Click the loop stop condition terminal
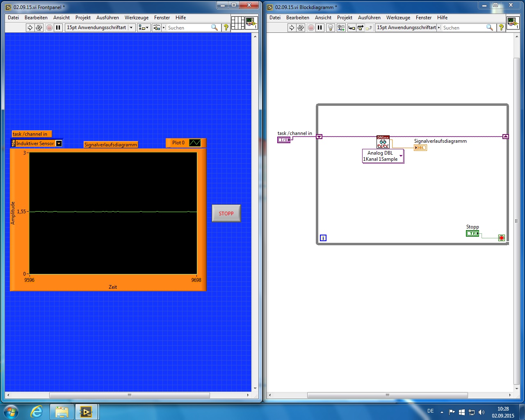 (x=502, y=238)
